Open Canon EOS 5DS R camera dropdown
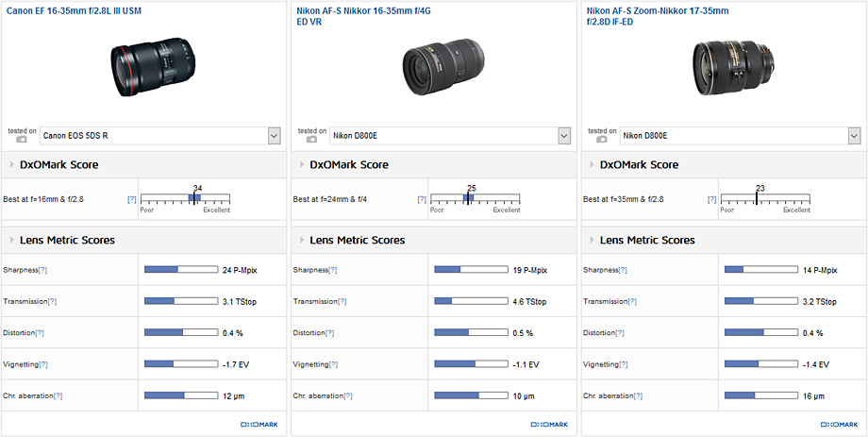The image size is (868, 437). pos(274,136)
